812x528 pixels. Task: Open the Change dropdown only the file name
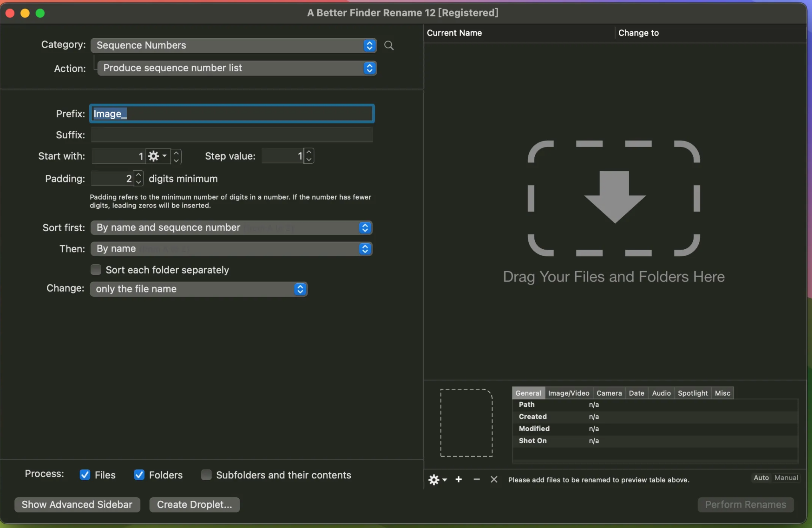198,289
